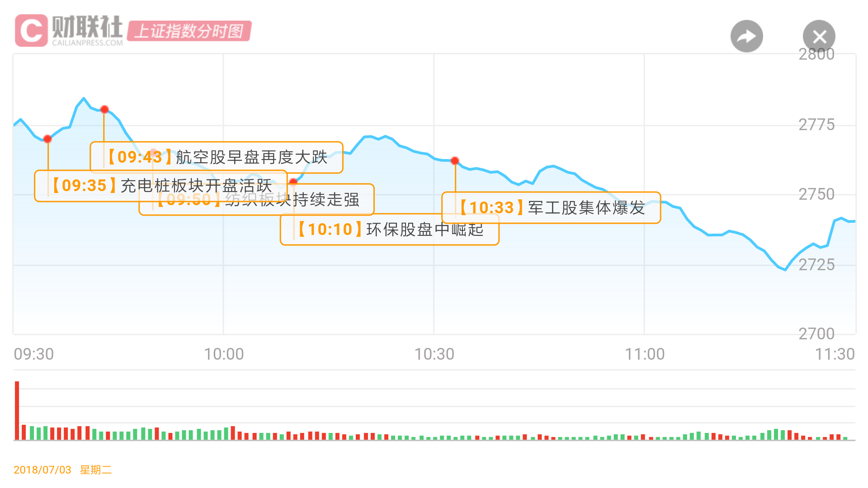Click the 2775 price axis label

coord(816,125)
